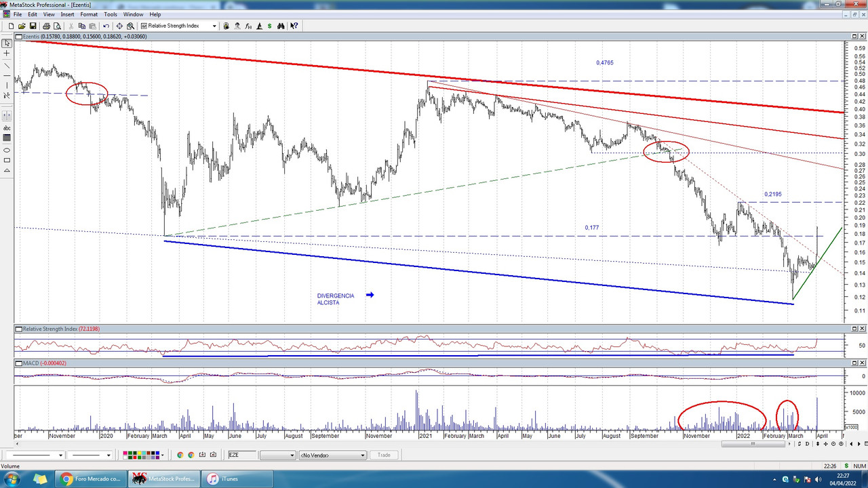The height and width of the screenshot is (488, 868).
Task: Select the trendline drawing tool
Action: tap(7, 66)
